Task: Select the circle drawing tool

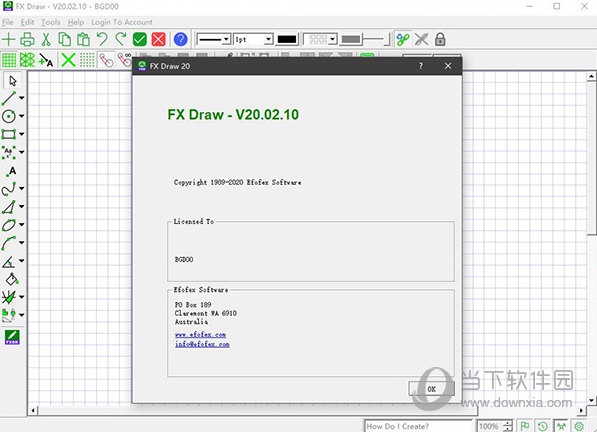Action: [9, 116]
